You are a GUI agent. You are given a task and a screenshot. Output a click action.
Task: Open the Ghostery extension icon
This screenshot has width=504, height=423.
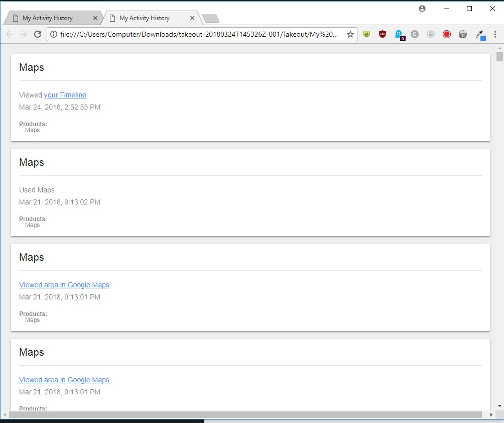(399, 35)
